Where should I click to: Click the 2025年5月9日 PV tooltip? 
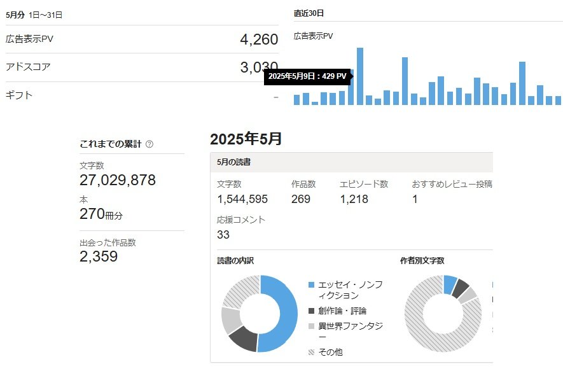tap(307, 76)
